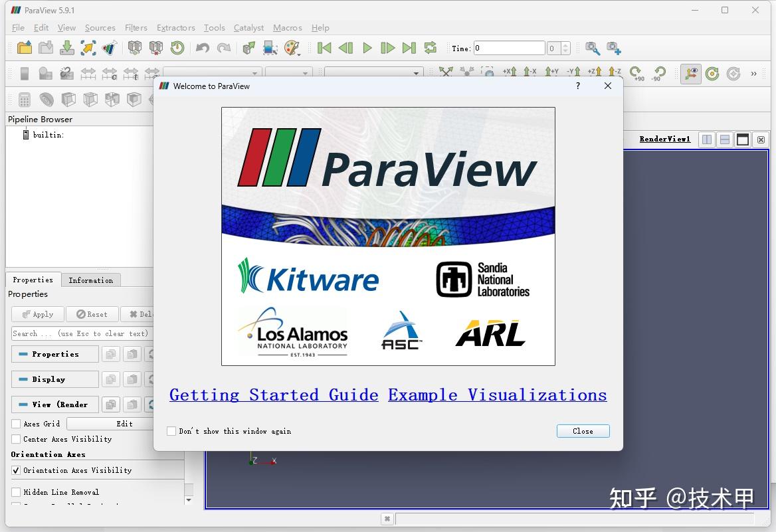Viewport: 776px width, 532px height.
Task: Click the Undo arrow icon
Action: click(x=203, y=48)
